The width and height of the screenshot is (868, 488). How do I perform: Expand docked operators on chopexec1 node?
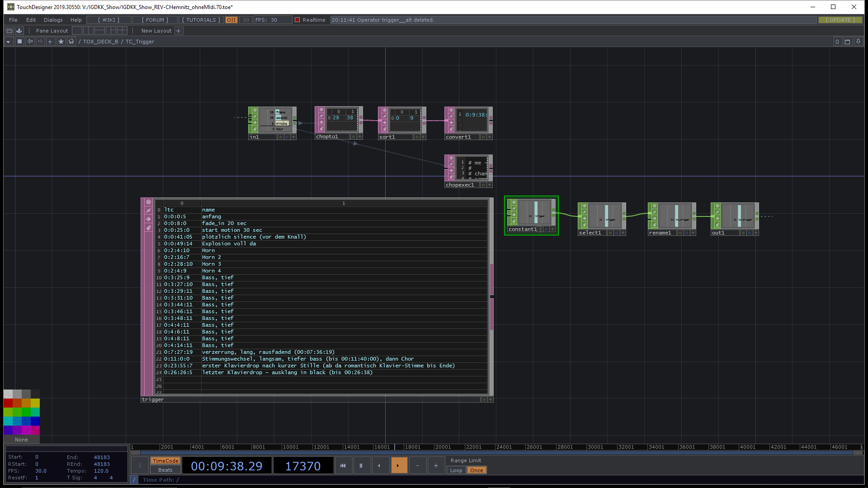coord(490,185)
